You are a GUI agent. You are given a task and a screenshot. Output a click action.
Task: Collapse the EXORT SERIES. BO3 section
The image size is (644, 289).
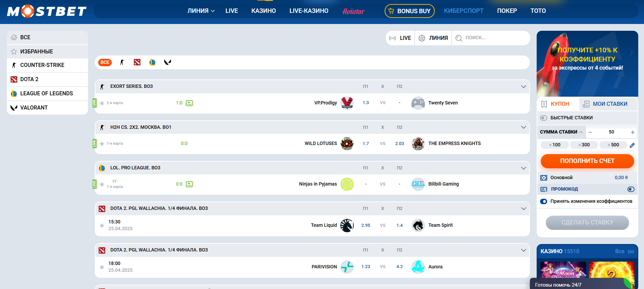523,87
